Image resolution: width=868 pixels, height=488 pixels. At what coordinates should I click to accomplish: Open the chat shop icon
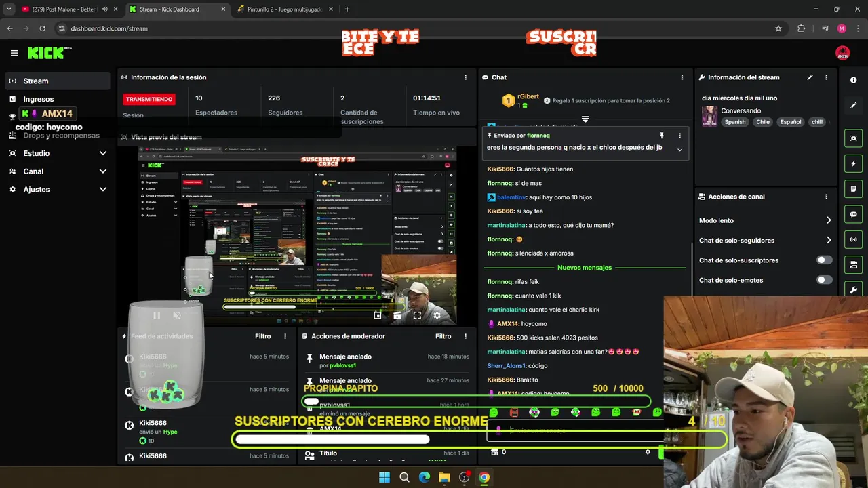[494, 452]
